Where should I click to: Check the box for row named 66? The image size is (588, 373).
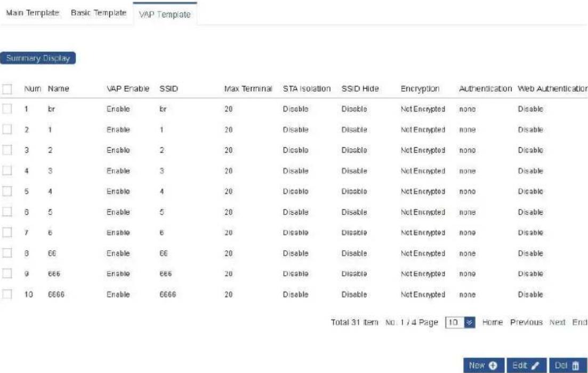[x=7, y=253]
